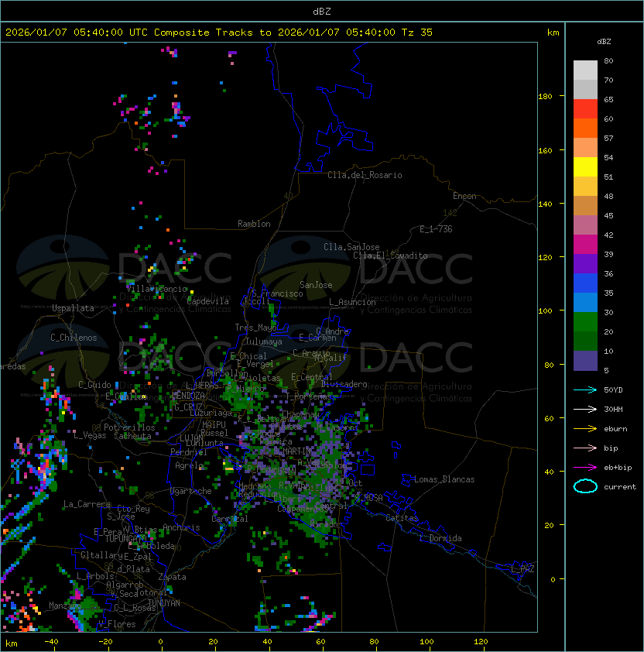Click the 'Manzano' place label

click(64, 606)
